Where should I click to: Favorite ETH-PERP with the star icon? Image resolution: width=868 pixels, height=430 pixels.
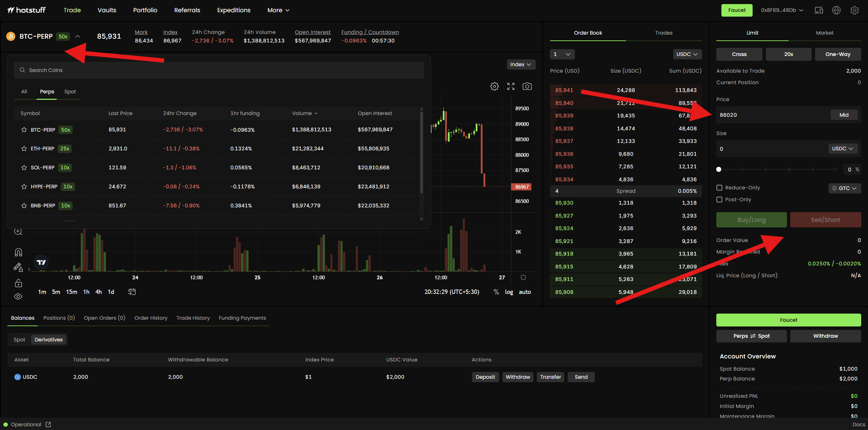pos(24,149)
